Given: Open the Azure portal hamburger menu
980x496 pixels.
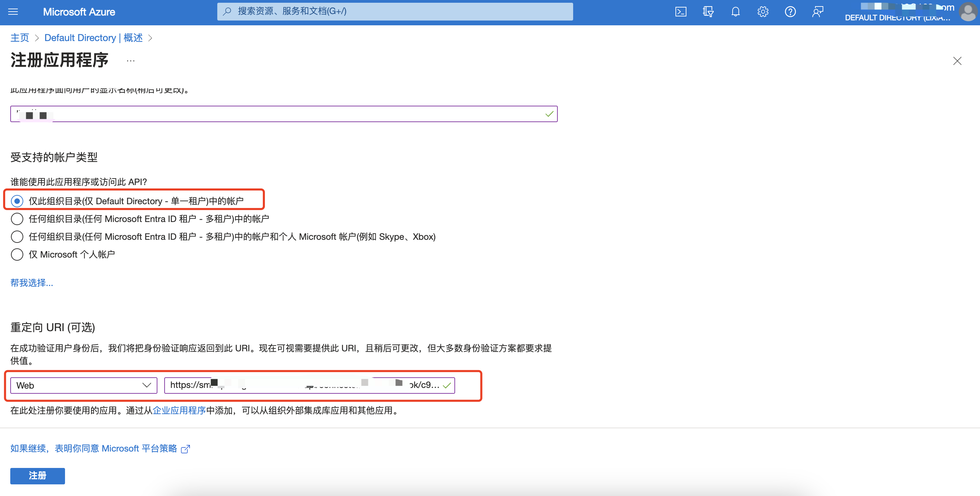Looking at the screenshot, I should 13,12.
